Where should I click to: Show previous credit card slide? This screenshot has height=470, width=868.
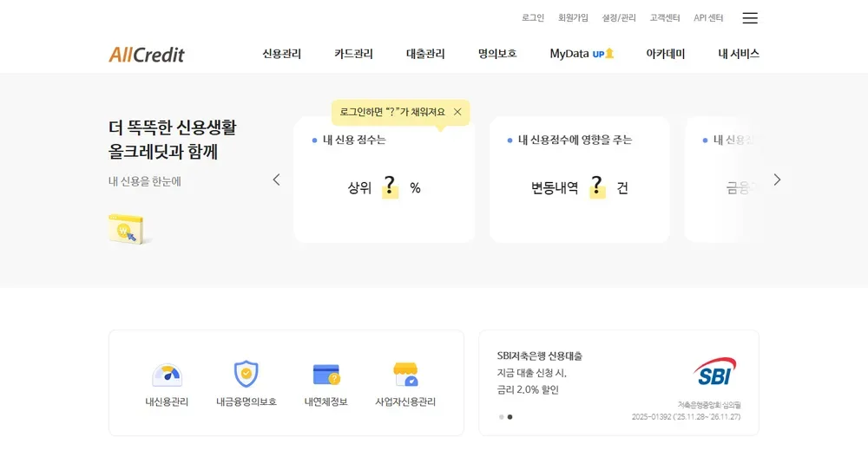click(x=276, y=180)
